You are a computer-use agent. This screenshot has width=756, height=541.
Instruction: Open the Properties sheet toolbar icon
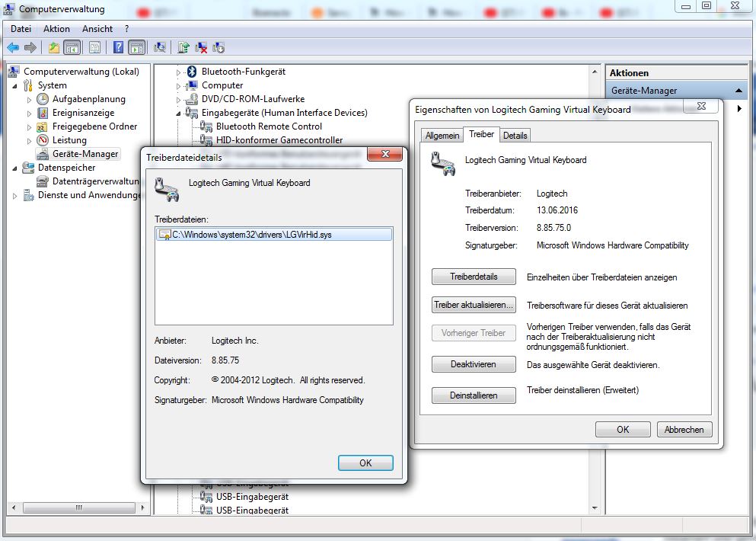[95, 47]
